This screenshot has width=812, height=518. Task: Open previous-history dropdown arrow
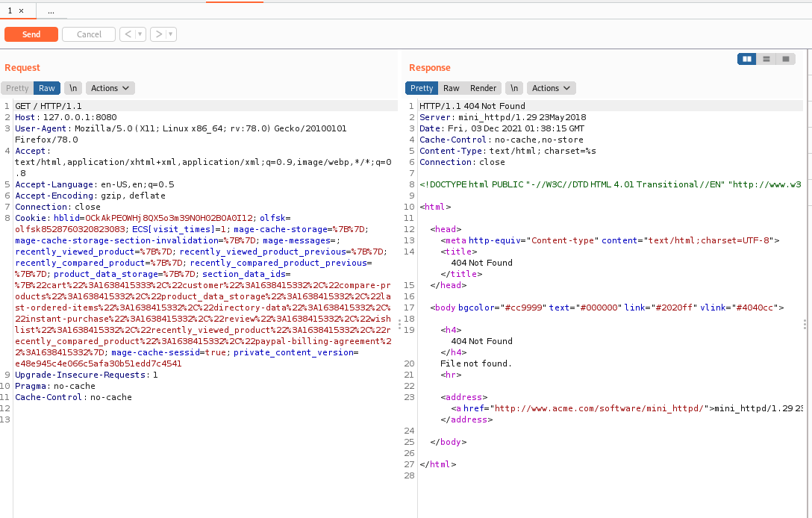140,34
